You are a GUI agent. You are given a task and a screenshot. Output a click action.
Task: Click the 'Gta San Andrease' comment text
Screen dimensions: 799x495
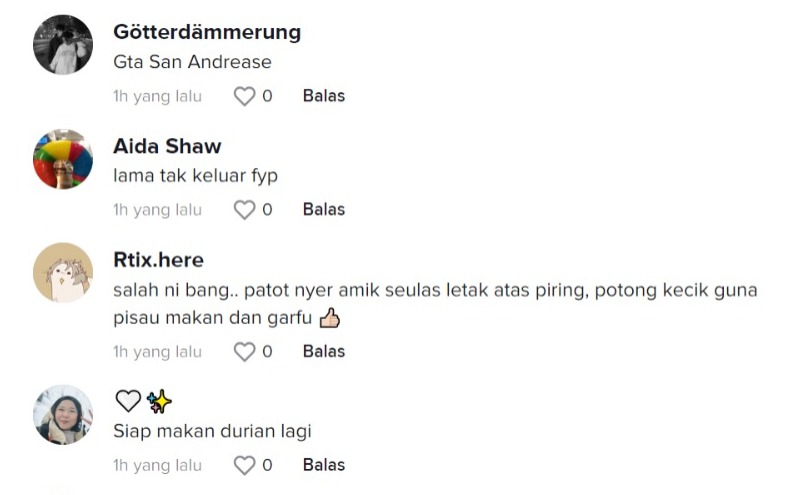coord(192,62)
